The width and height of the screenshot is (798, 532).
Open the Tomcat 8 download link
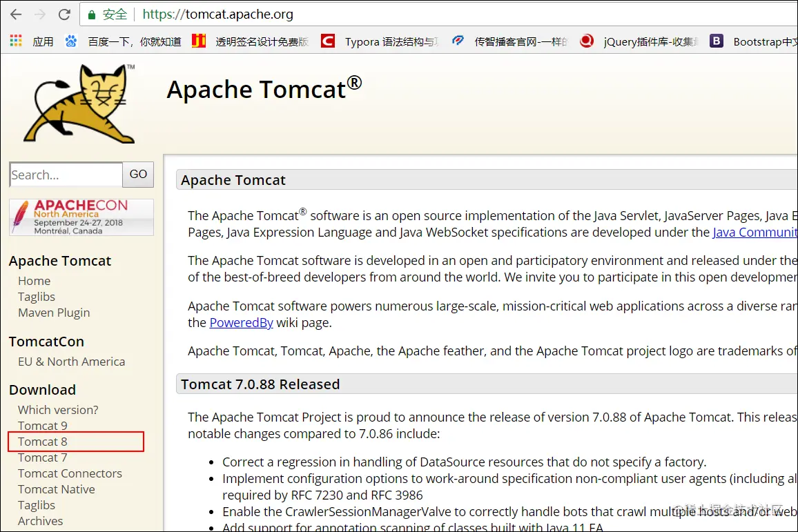[x=42, y=442]
